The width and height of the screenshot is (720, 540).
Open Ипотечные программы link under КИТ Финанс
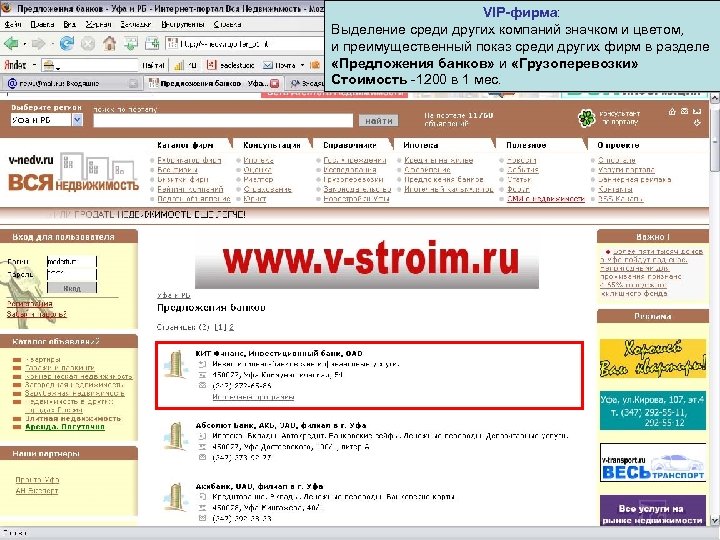(253, 397)
